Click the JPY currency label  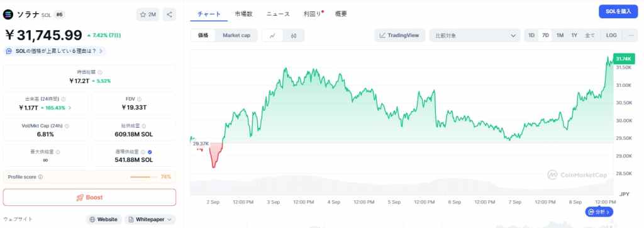pyautogui.click(x=624, y=193)
